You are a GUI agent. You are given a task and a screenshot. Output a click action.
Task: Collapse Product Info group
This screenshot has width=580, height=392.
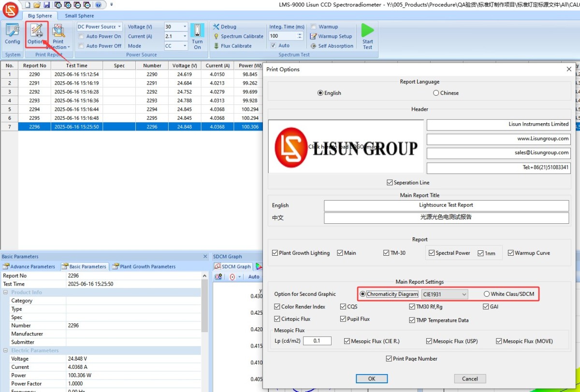click(6, 292)
